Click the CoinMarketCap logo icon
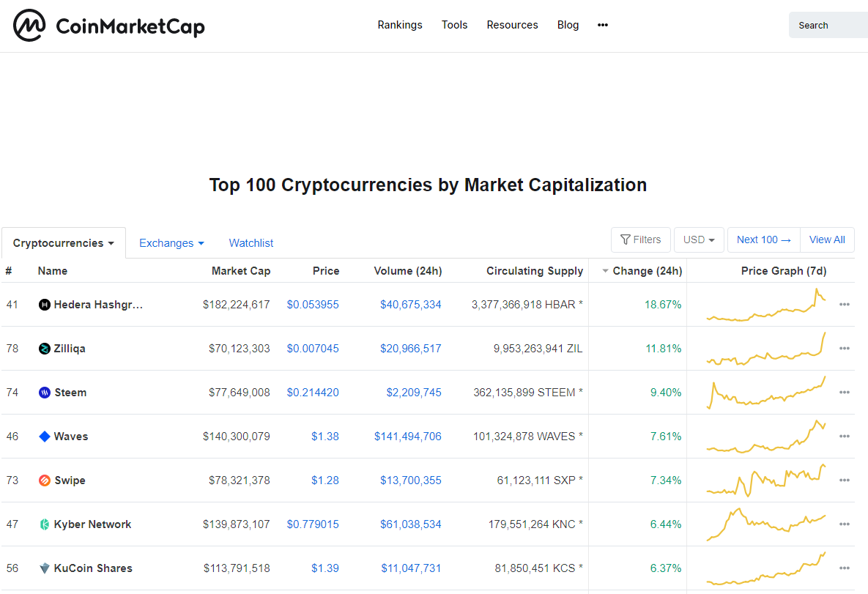 29,26
